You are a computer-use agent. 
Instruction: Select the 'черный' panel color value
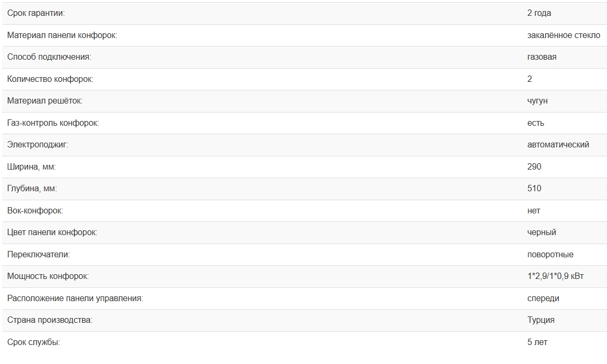pyautogui.click(x=541, y=232)
